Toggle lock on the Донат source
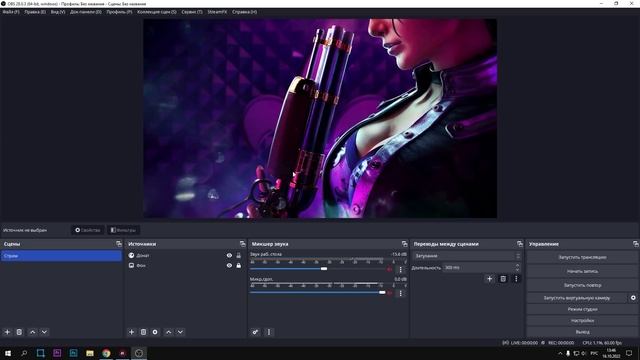Viewport: 640px width, 360px height. point(239,256)
